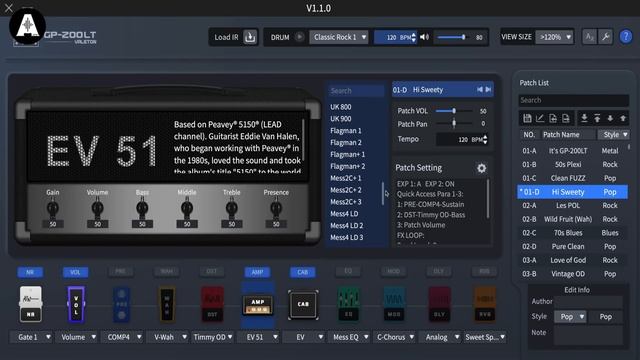
Task: Open the Classic Rock 1 drum dropdown
Action: (339, 37)
